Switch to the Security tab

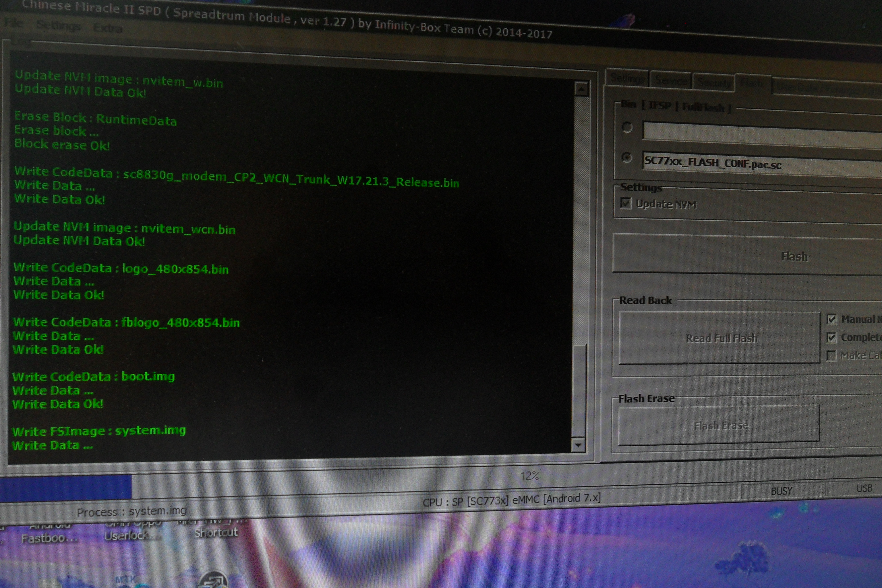pyautogui.click(x=714, y=82)
